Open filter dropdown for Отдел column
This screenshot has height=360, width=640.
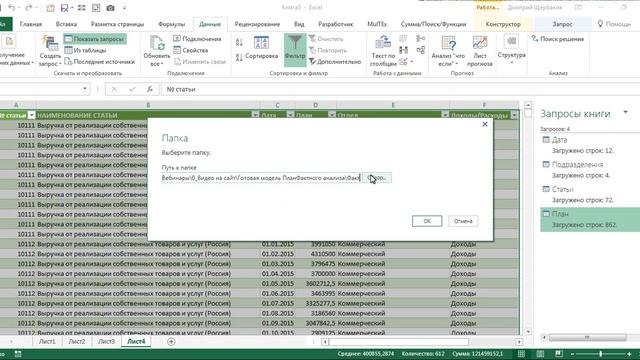pyautogui.click(x=445, y=116)
